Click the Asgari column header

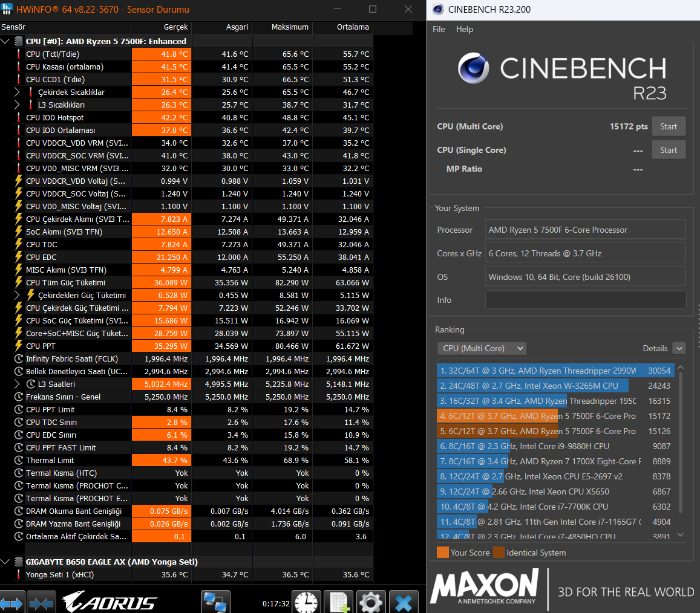pos(222,27)
